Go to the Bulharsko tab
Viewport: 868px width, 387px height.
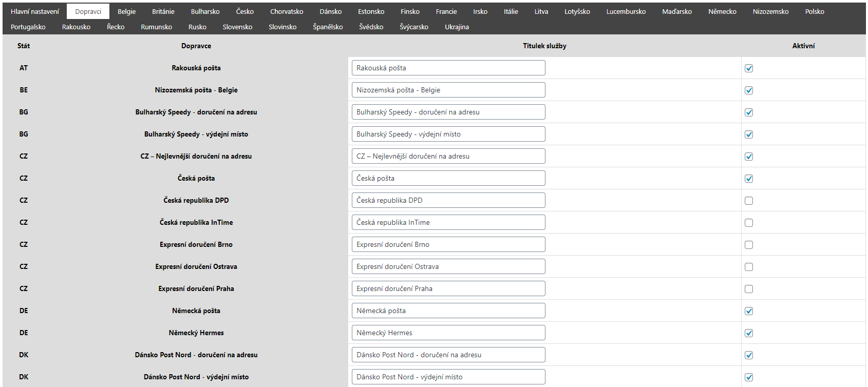tap(205, 11)
